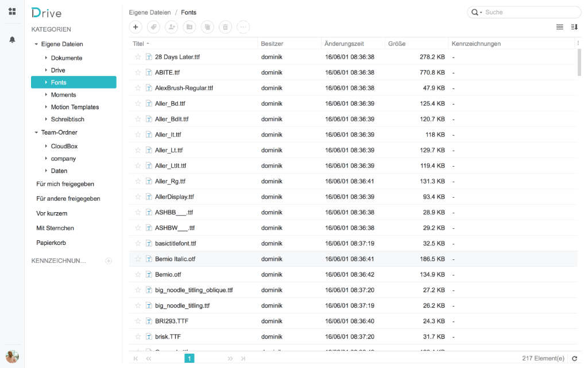
Task: Add a label with the plus circle icon
Action: point(109,260)
